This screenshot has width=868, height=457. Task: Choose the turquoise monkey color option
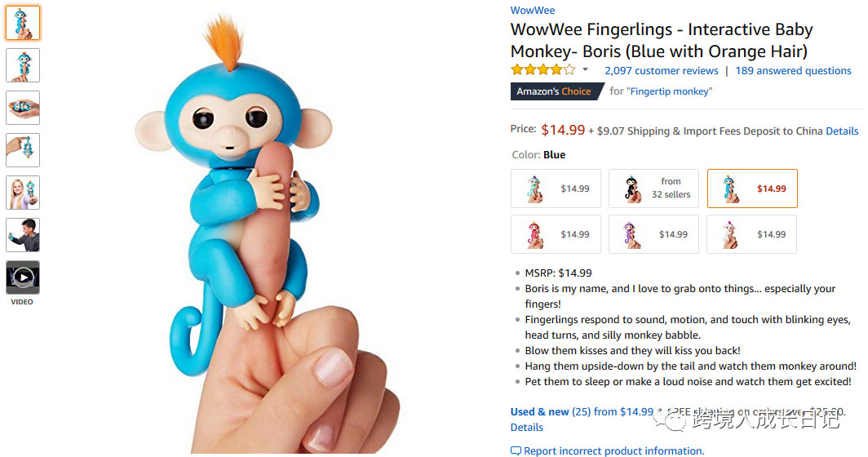556,189
